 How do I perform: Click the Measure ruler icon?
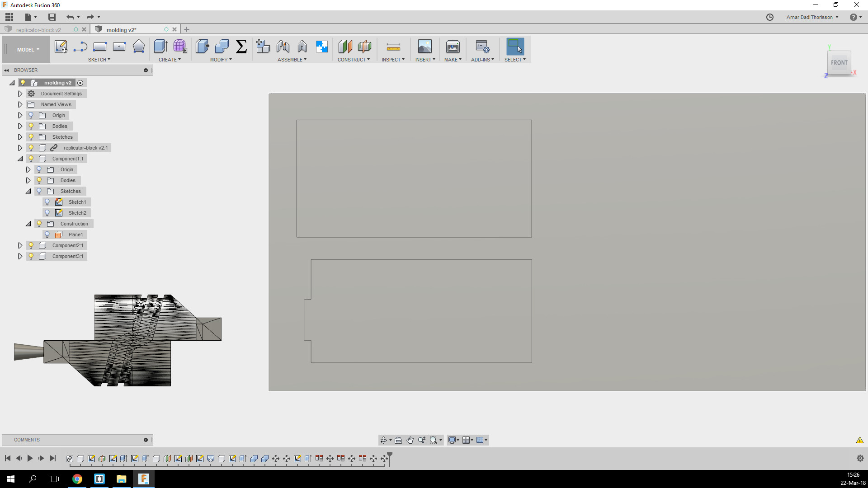[x=393, y=47]
